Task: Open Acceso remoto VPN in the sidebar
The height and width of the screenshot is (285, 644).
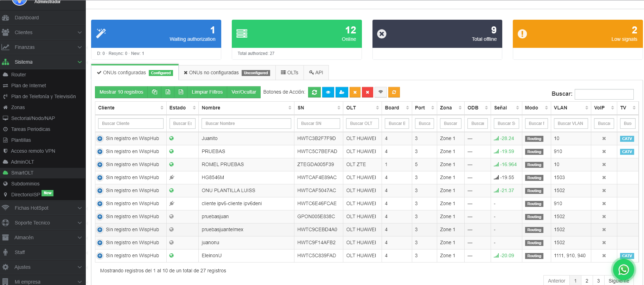Action: click(33, 151)
